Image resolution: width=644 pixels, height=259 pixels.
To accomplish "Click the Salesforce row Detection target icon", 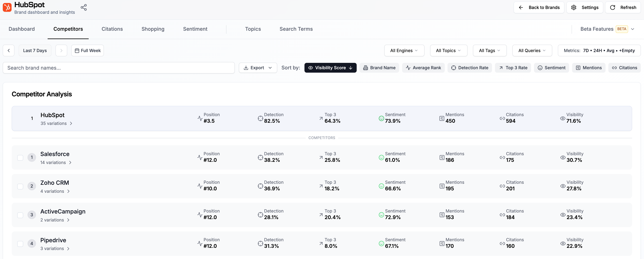I will pos(260,158).
